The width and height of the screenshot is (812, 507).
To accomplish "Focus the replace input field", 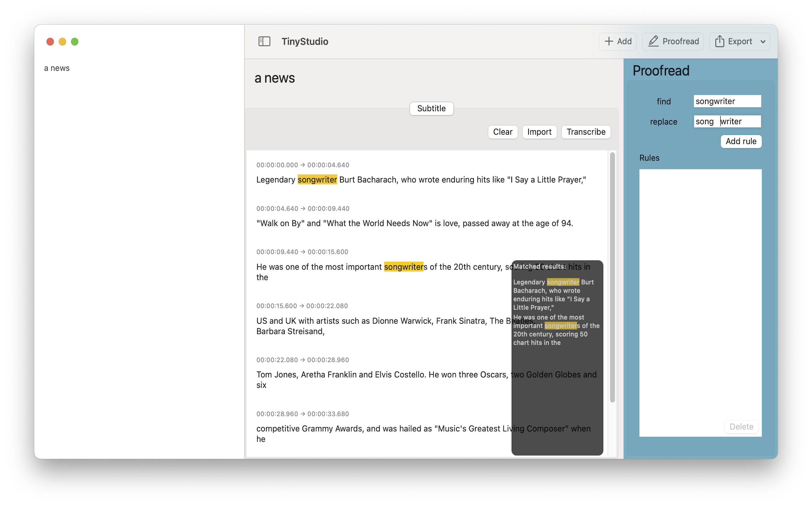I will [727, 121].
